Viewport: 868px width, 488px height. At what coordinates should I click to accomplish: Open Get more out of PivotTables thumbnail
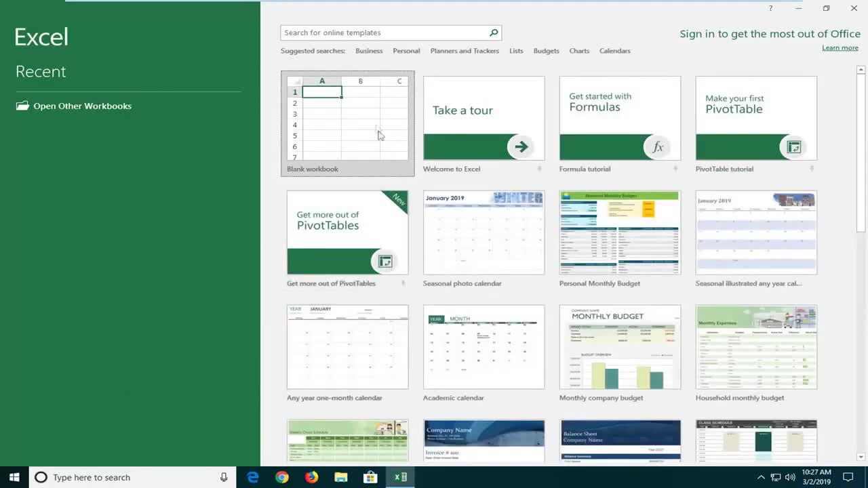pos(347,232)
